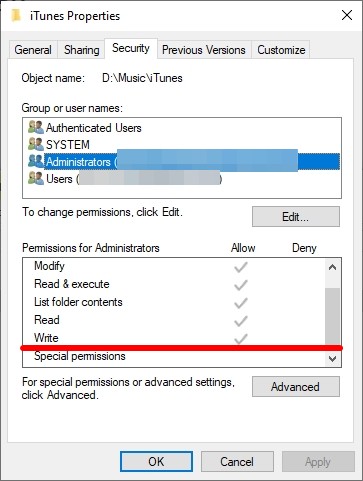This screenshot has width=363, height=481.
Task: Click the Read & execute allow checkmark
Action: pyautogui.click(x=241, y=285)
